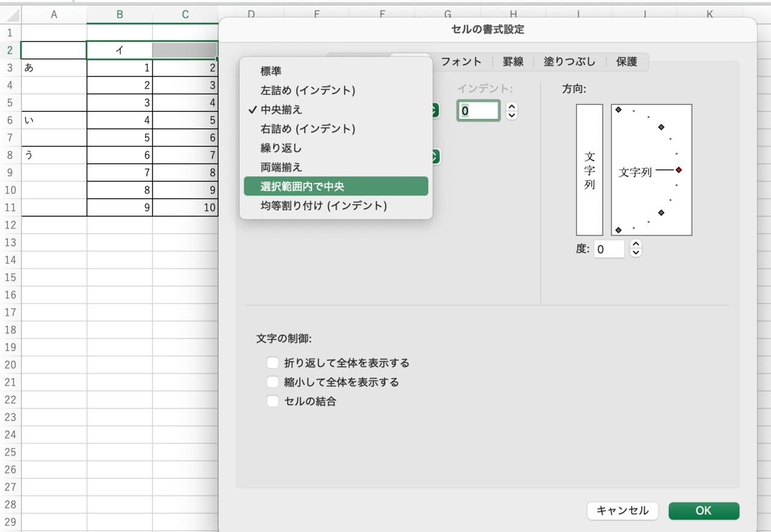Viewport: 771px width, 532px height.
Task: Check the セルの結合 checkbox
Action: pos(273,401)
